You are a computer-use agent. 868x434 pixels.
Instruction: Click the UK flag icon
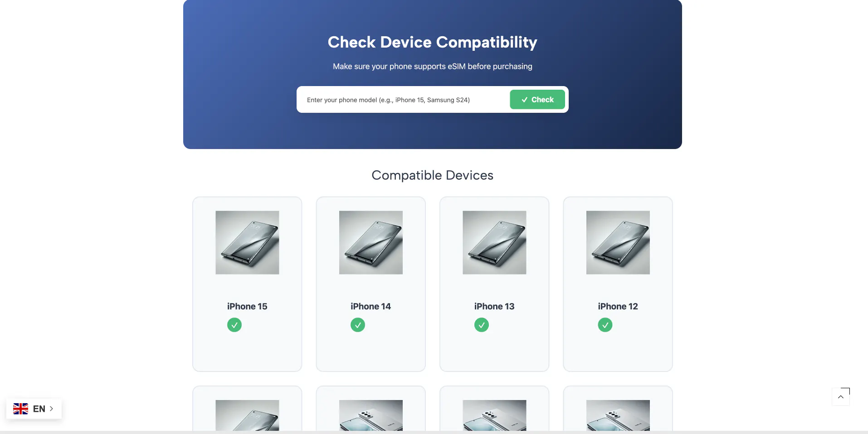pyautogui.click(x=20, y=409)
